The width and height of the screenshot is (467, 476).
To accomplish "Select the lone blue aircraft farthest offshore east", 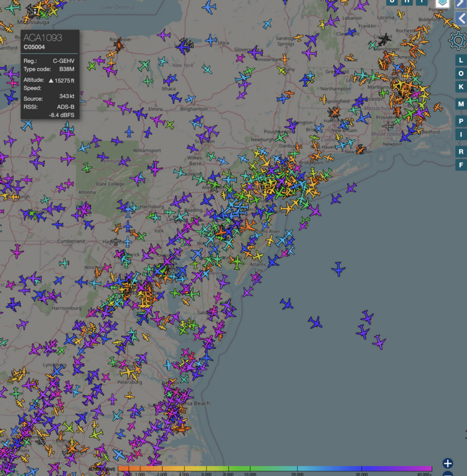I will (x=338, y=269).
